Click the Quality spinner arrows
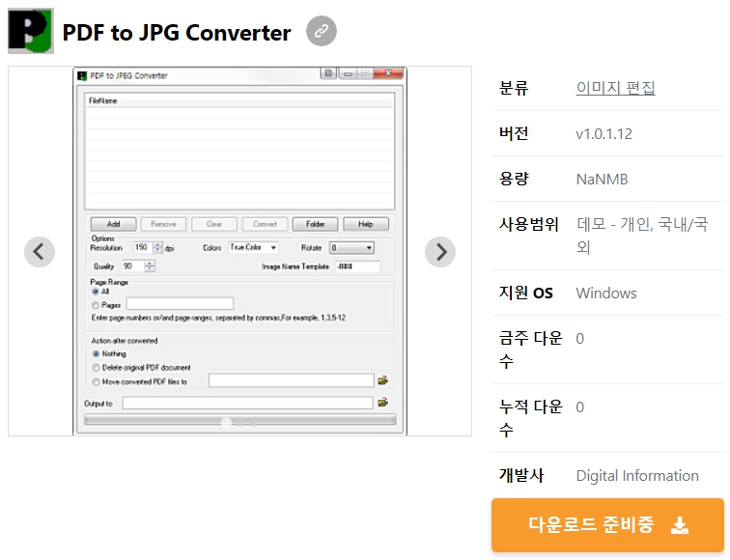This screenshot has width=730, height=560. (x=150, y=266)
